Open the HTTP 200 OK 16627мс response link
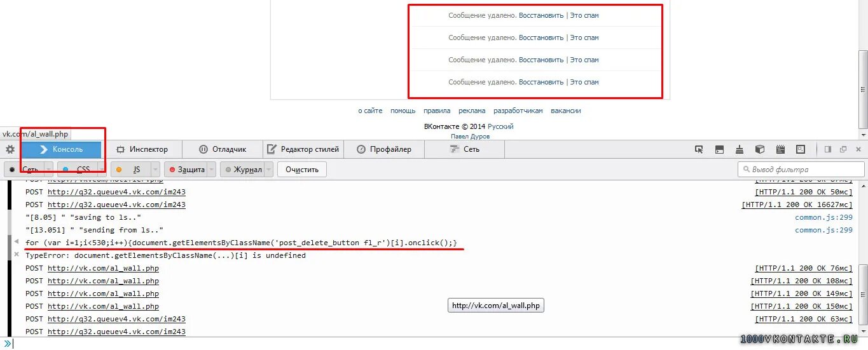Viewport: 868px width, 350px height. pyautogui.click(x=797, y=205)
